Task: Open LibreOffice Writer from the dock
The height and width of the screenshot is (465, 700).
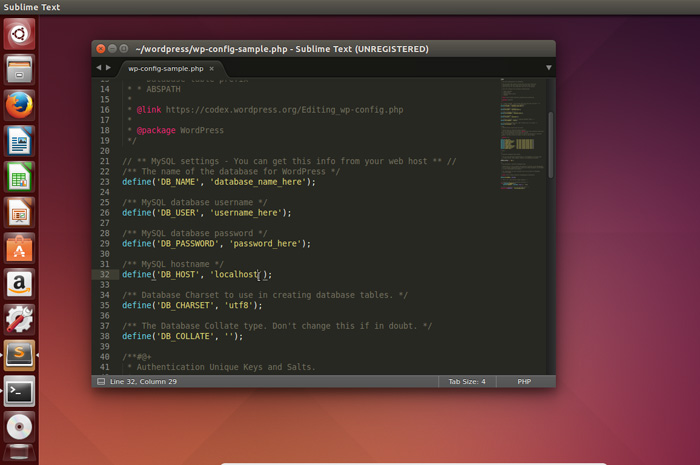Action: (x=19, y=141)
